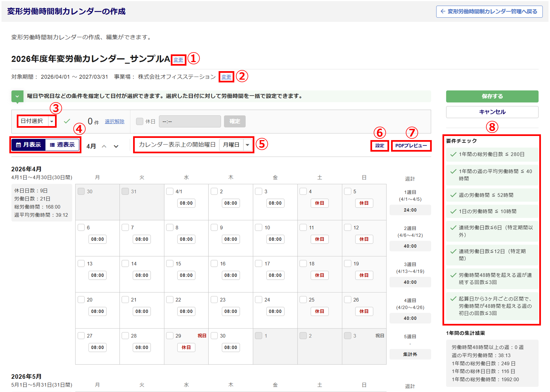Open PDFプレビュー preview
The width and height of the screenshot is (550, 392).
pos(411,146)
